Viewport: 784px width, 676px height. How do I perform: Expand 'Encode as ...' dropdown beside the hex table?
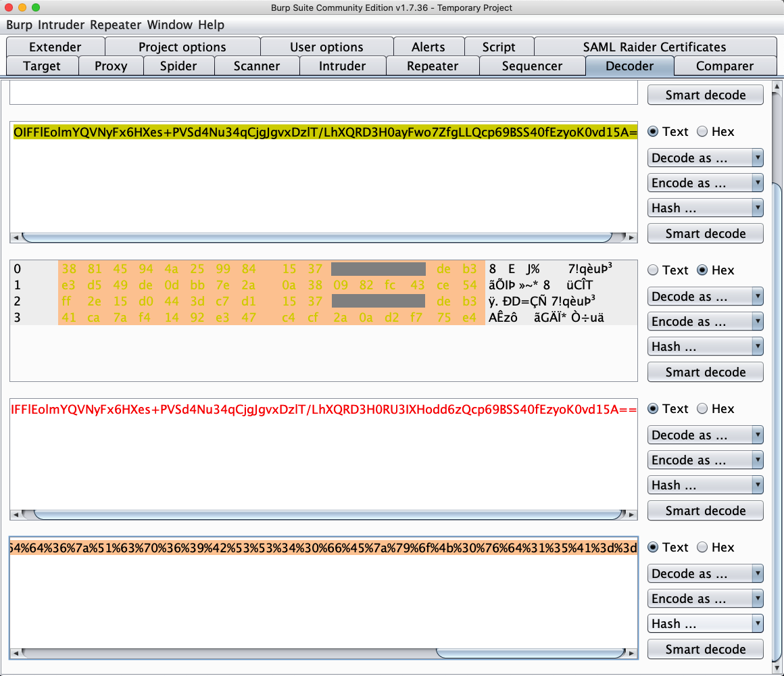[706, 322]
